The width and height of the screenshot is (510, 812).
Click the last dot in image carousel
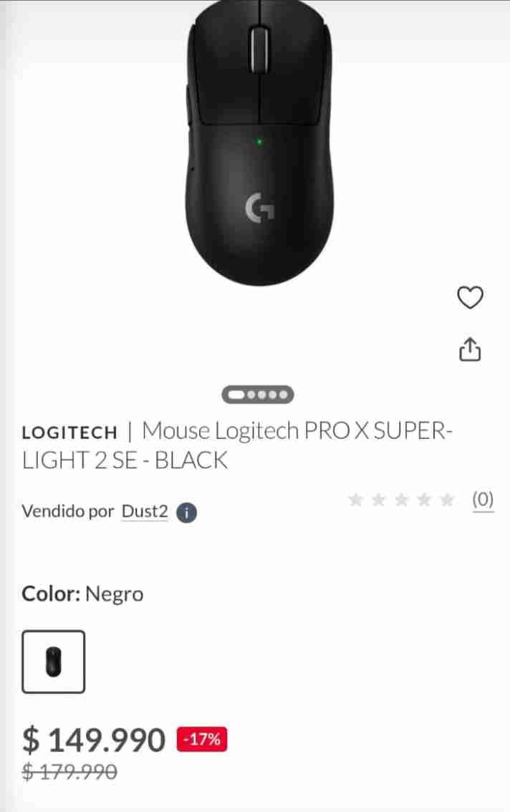tap(283, 395)
